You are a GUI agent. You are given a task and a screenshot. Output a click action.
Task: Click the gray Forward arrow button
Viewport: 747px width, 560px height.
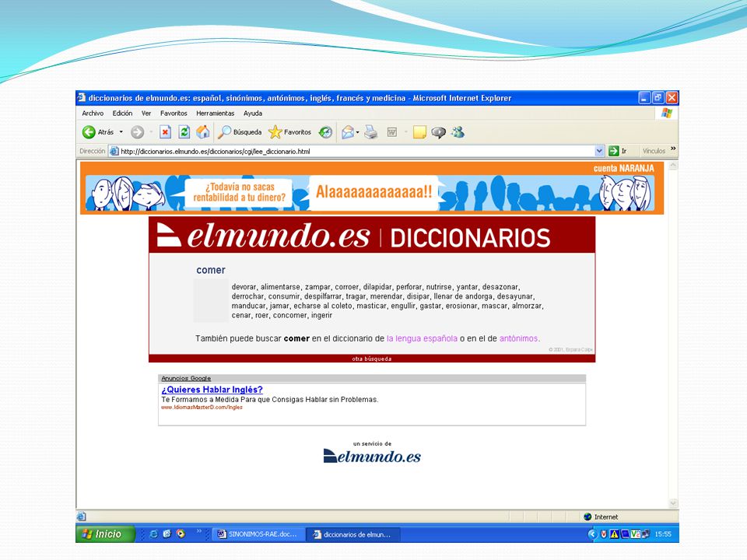[x=137, y=132]
